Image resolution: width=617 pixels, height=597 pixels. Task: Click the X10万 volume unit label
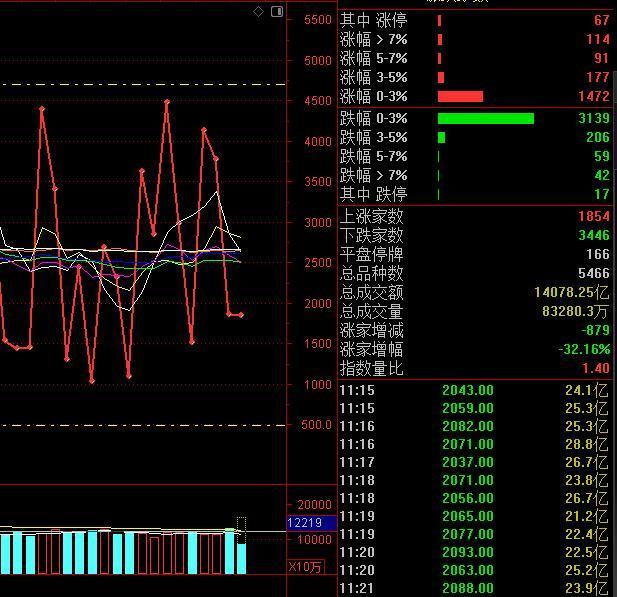point(306,567)
